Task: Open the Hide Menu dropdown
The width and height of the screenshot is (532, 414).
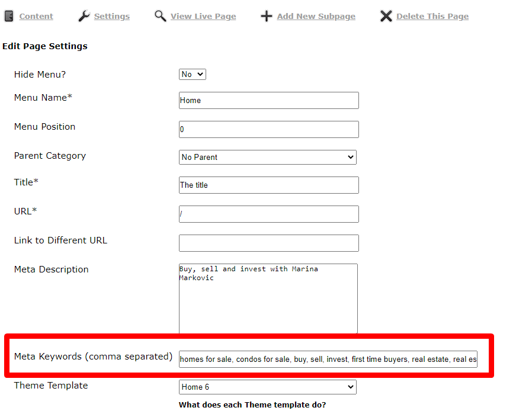Action: [193, 74]
